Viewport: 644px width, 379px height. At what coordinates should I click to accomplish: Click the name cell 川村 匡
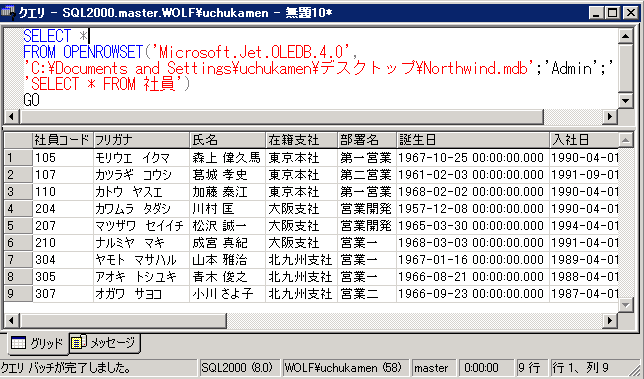pos(228,209)
